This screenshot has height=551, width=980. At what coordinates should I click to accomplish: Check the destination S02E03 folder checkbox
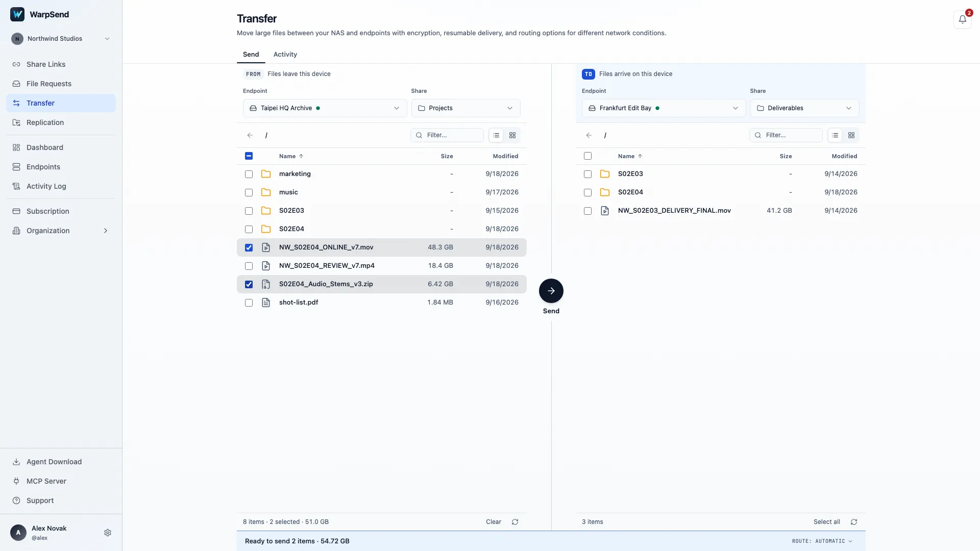pos(587,174)
